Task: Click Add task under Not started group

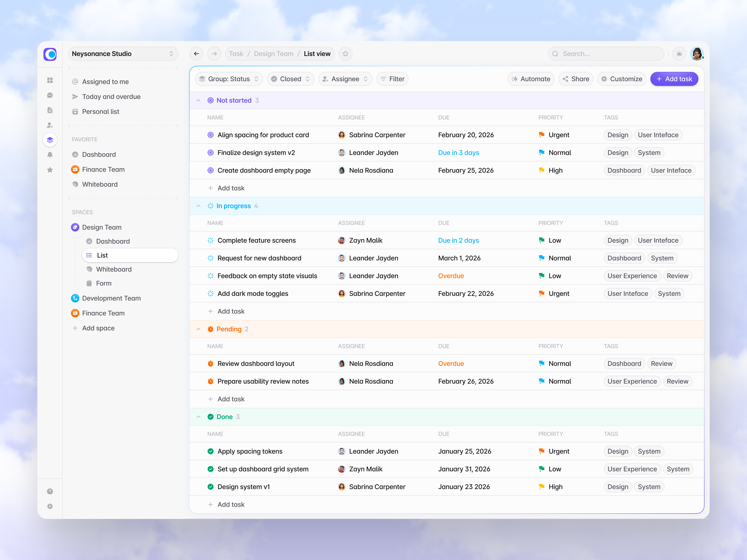Action: pos(226,188)
